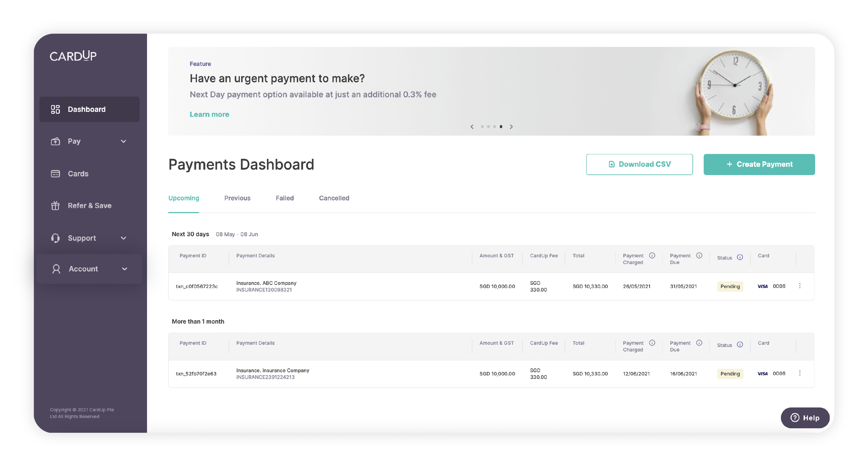
Task: Expand the Account menu chevron
Action: (124, 269)
